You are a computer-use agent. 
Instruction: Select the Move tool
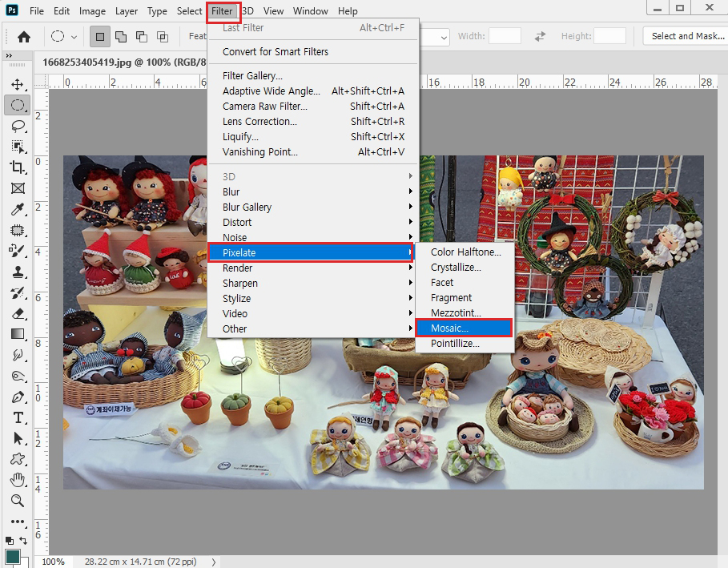pos(17,85)
